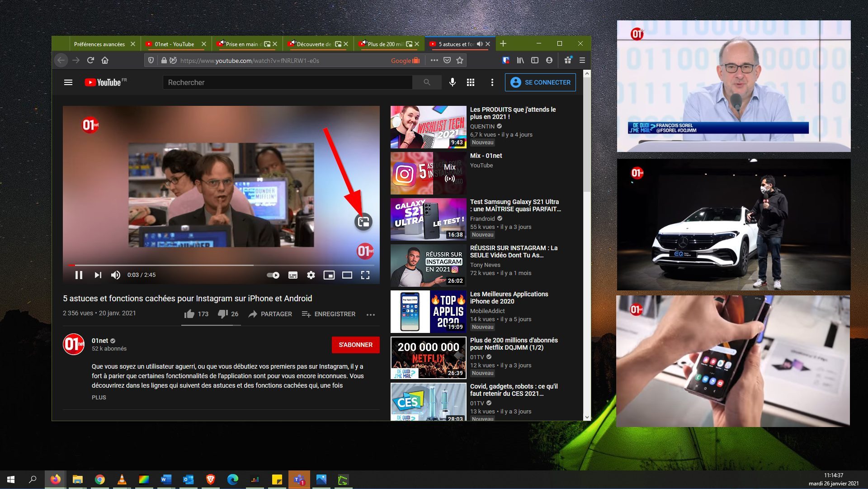Screen dimensions: 868x489
Task: Open RÉUSSIR SUR INSTAGRAM video title
Action: click(x=514, y=252)
